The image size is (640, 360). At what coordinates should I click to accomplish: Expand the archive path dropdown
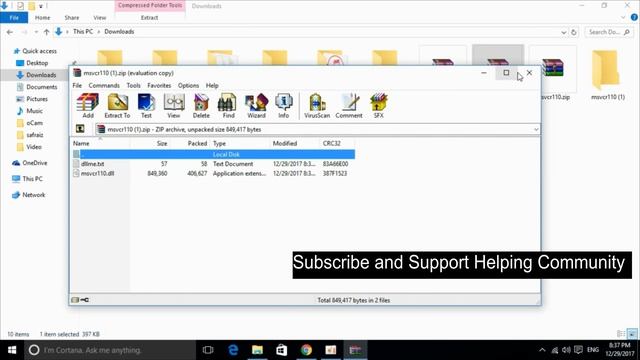pyautogui.click(x=536, y=129)
